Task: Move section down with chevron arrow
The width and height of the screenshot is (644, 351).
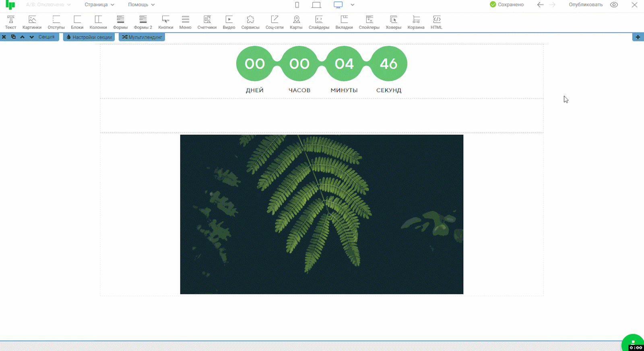Action: [32, 37]
